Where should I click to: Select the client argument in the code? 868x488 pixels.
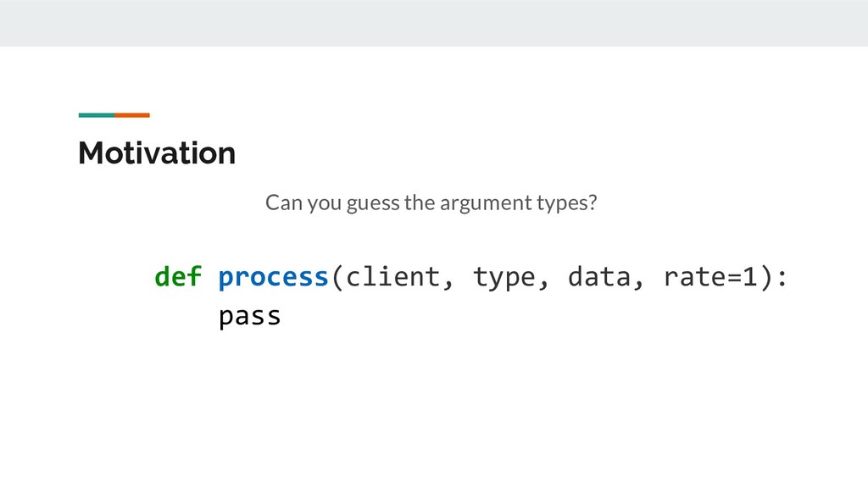[x=392, y=276]
